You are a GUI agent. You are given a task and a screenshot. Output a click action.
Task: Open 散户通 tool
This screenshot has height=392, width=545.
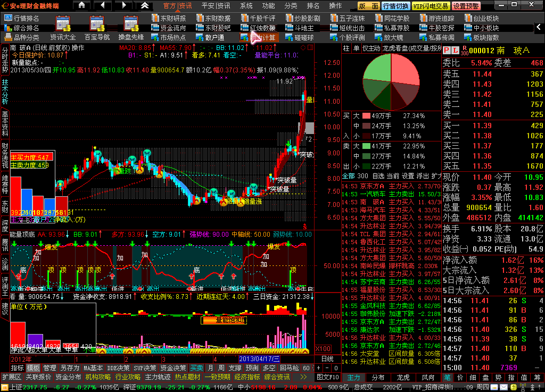[210, 37]
